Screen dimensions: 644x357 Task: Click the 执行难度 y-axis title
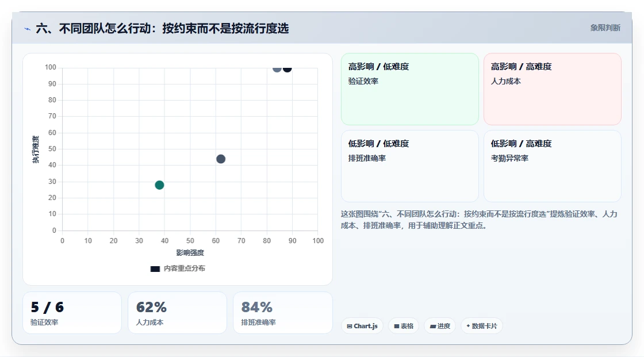pos(36,149)
